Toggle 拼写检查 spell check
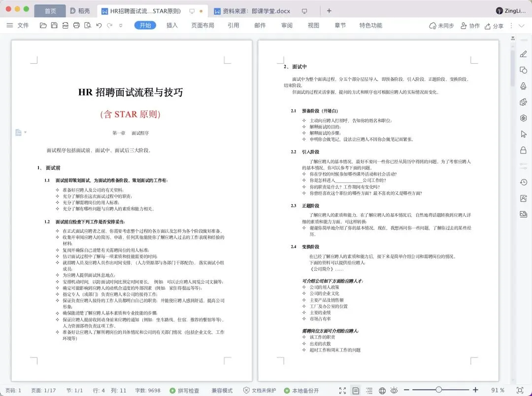The width and height of the screenshot is (532, 396). (x=185, y=391)
